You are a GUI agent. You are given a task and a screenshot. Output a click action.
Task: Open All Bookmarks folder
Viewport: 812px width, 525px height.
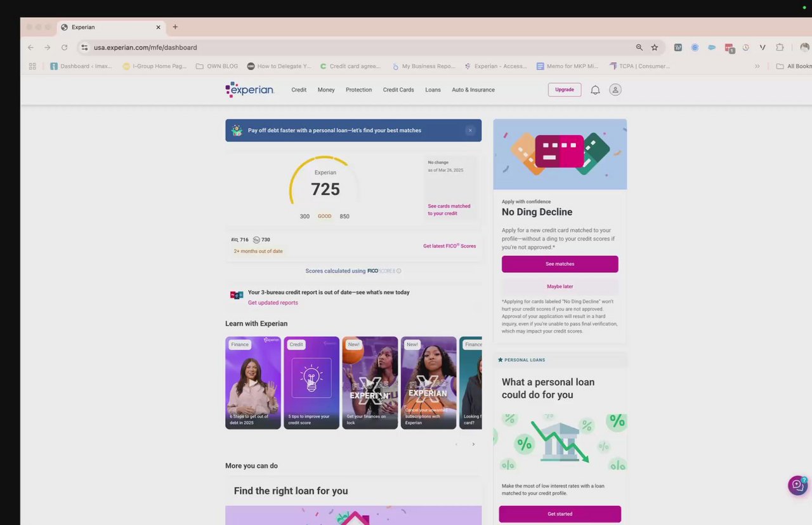[x=794, y=66]
